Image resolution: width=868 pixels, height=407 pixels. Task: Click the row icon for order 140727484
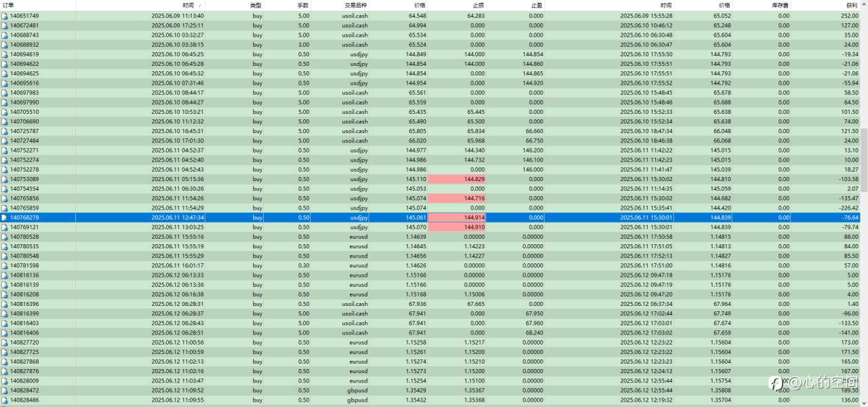(4, 140)
